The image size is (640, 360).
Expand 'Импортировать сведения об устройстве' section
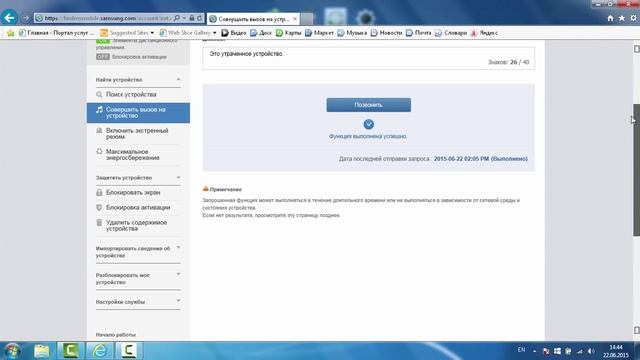138,252
